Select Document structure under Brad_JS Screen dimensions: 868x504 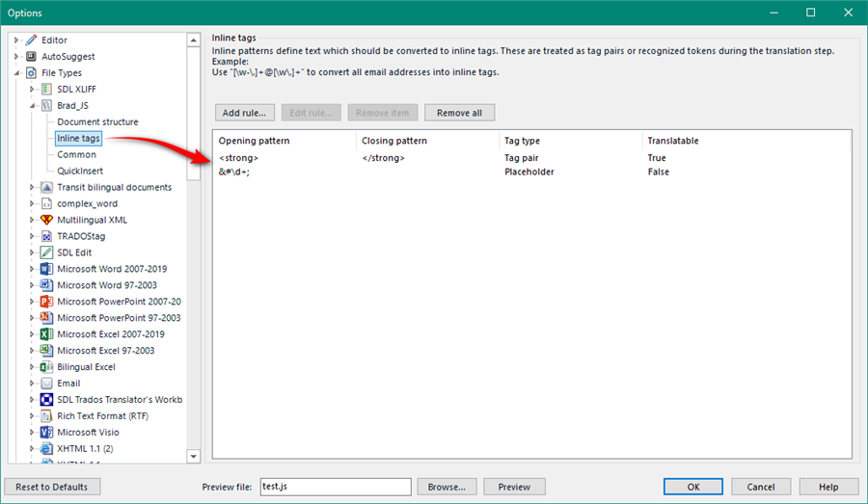97,121
